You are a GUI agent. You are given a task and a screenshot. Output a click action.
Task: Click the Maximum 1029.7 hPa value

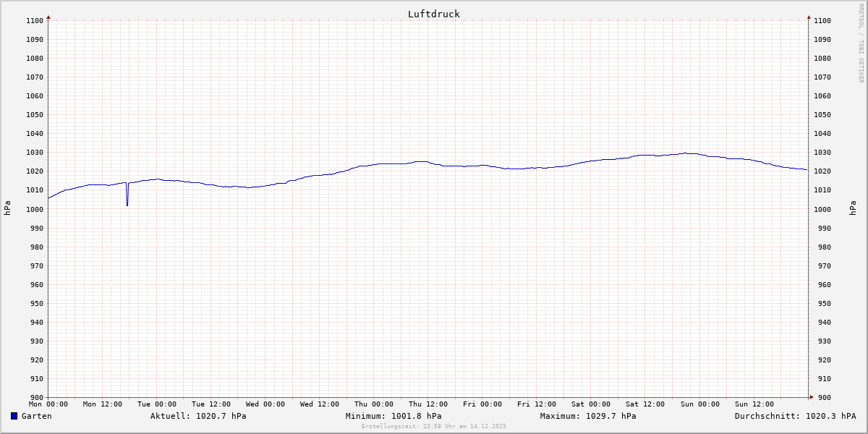coord(588,416)
